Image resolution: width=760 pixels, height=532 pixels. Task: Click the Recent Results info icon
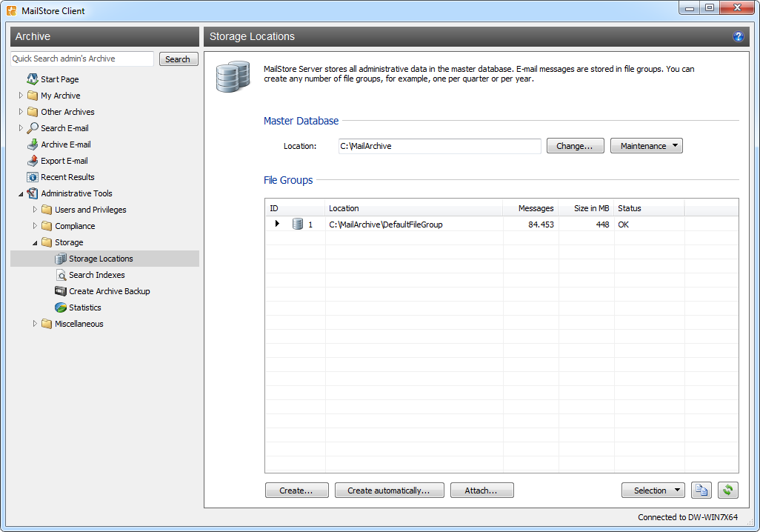pyautogui.click(x=33, y=177)
